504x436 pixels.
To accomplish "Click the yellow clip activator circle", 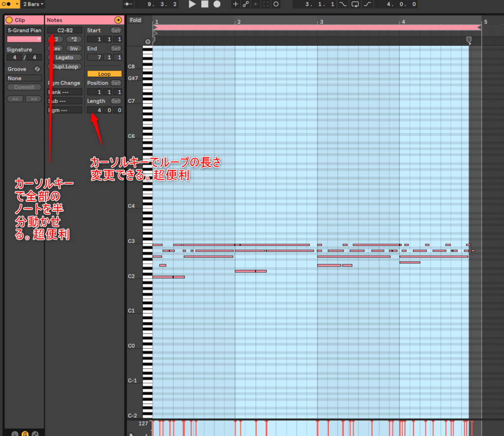I will [x=9, y=20].
